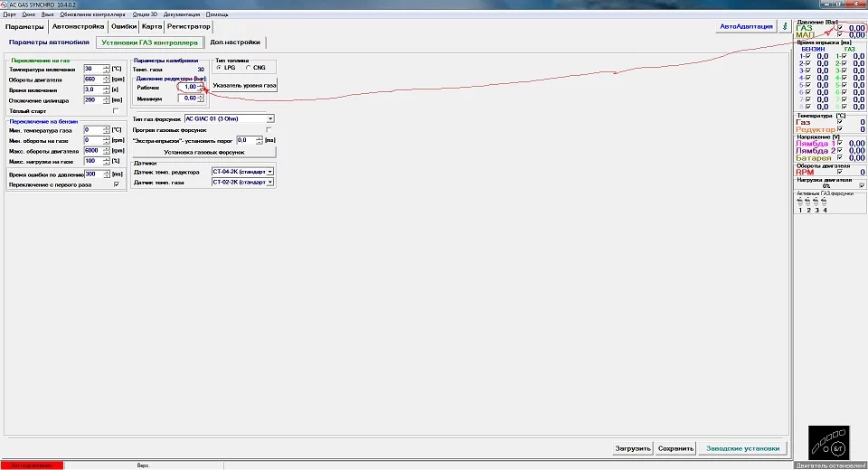The width and height of the screenshot is (868, 470).
Task: Switch to the Автонастройка tab
Action: click(78, 26)
